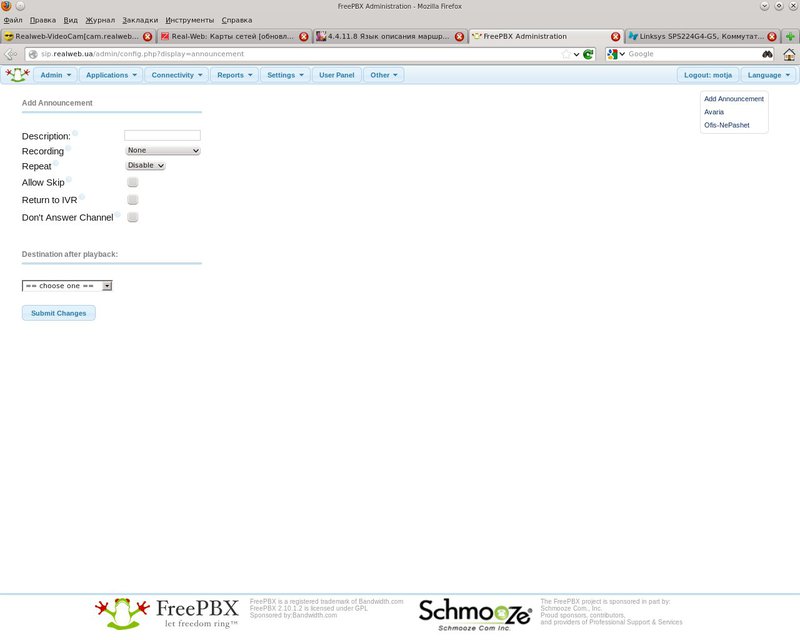800x640 pixels.
Task: Open new tab with green plus
Action: [790, 36]
